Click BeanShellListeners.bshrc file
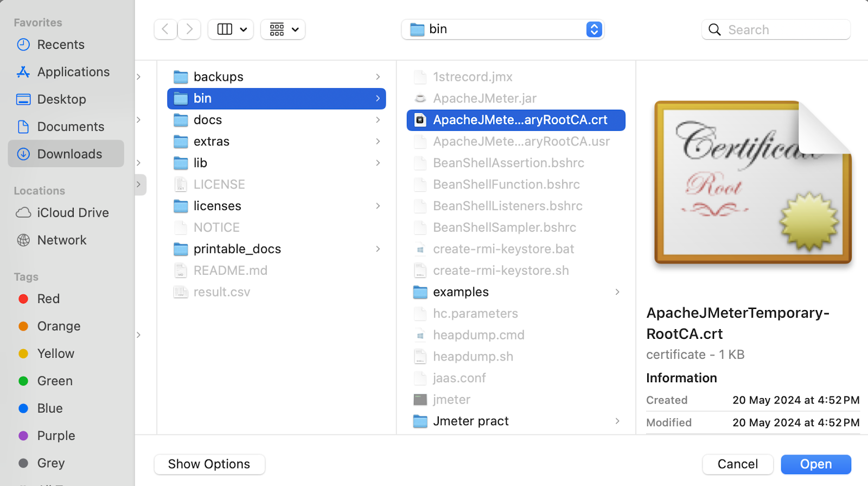 point(516,206)
